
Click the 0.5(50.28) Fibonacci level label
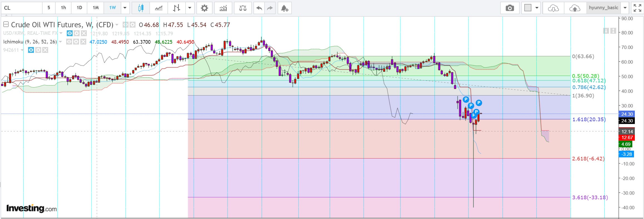point(586,76)
